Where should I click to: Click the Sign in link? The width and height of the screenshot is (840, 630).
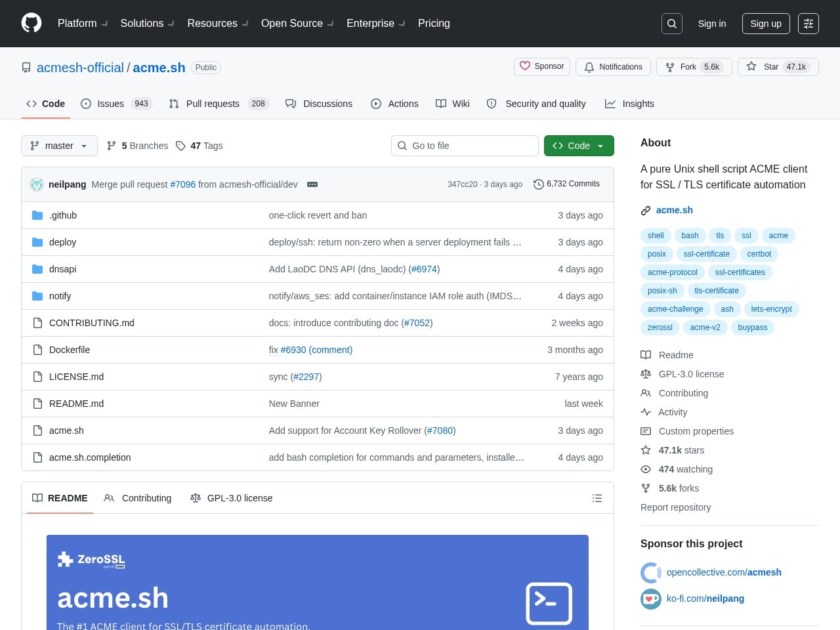[x=712, y=24]
